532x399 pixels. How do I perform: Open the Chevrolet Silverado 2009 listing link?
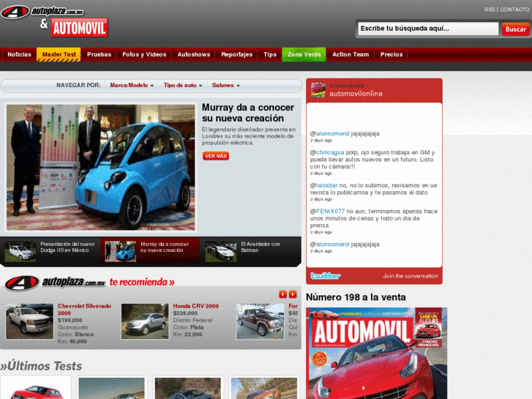pos(84,310)
